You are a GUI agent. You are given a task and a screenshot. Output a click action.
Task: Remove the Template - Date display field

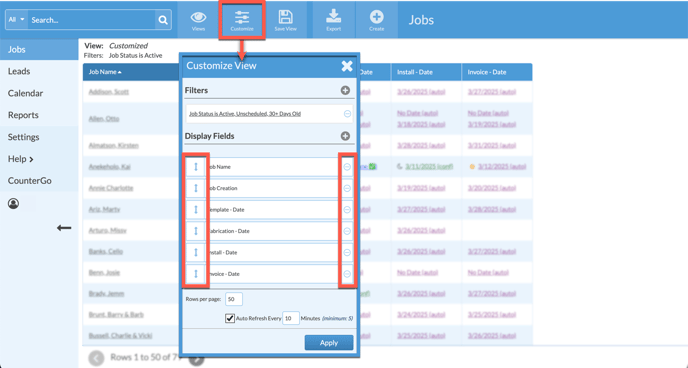tap(347, 210)
